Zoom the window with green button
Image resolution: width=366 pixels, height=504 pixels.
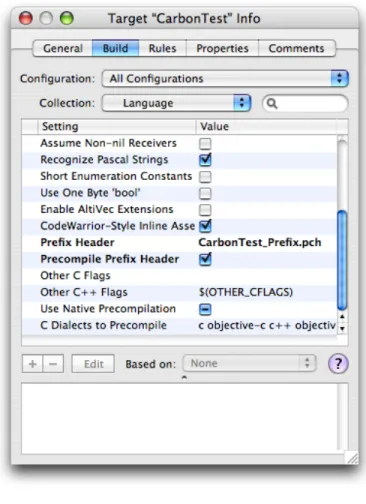click(x=67, y=18)
